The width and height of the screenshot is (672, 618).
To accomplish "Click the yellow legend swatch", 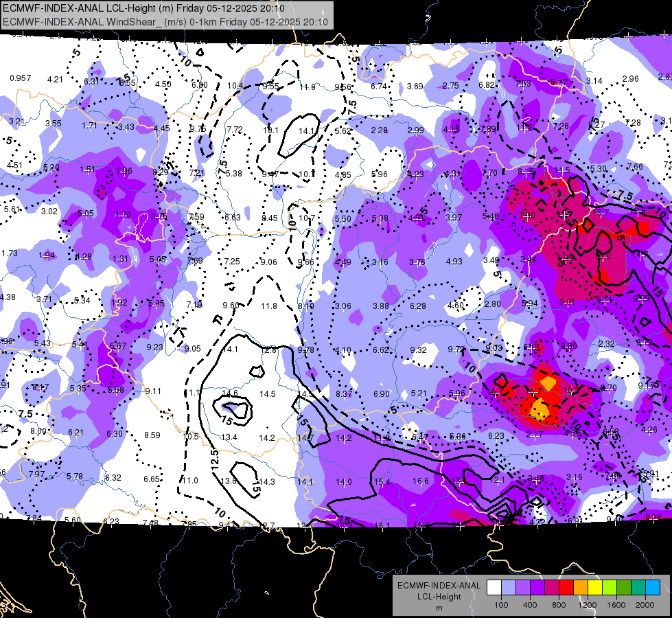I will 595,588.
